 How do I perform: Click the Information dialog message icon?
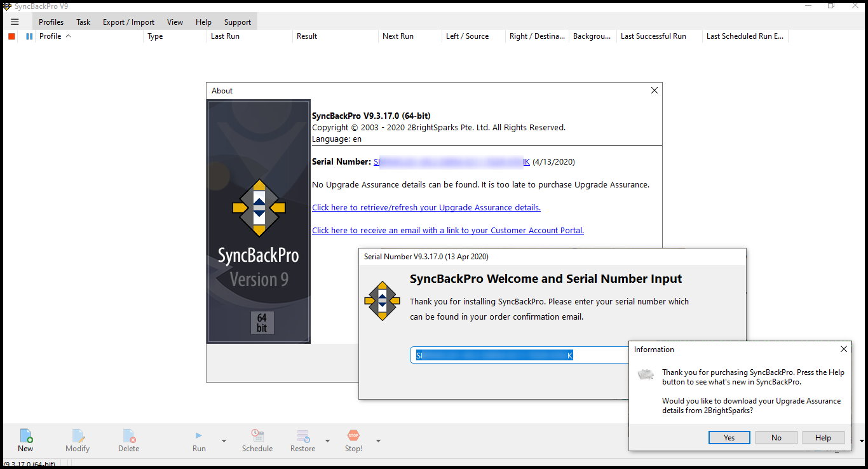tap(646, 374)
